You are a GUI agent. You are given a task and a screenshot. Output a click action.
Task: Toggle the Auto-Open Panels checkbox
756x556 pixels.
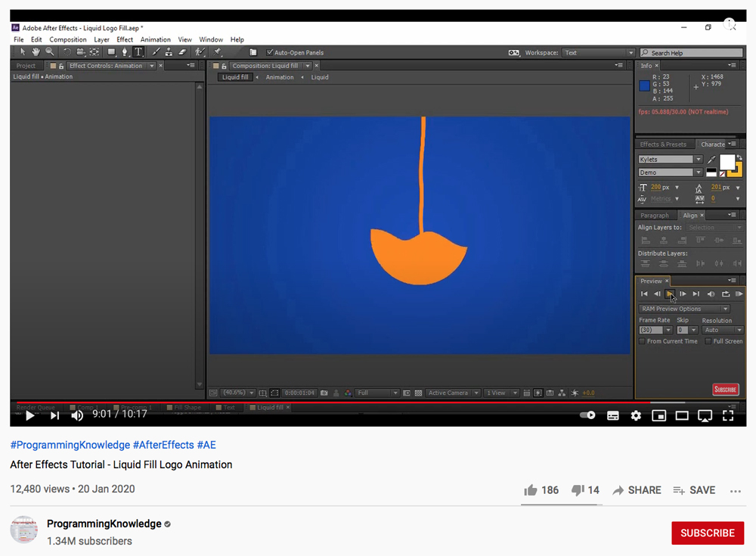click(x=270, y=53)
